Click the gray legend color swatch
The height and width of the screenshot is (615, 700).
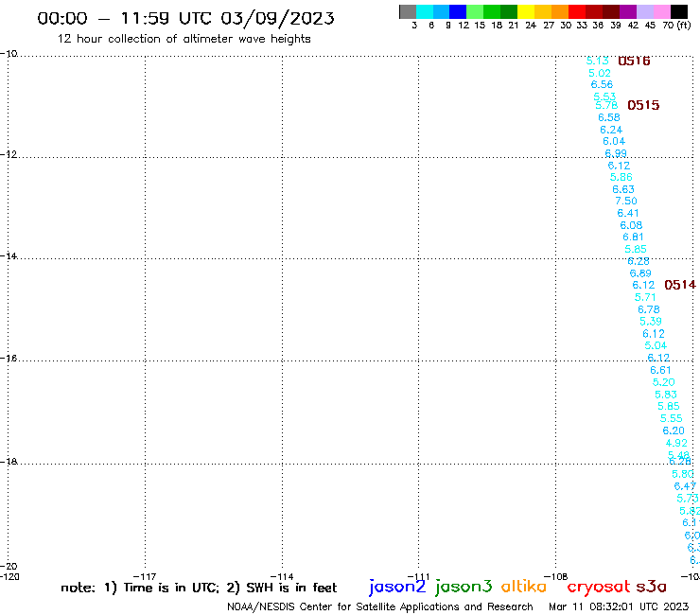click(x=408, y=11)
